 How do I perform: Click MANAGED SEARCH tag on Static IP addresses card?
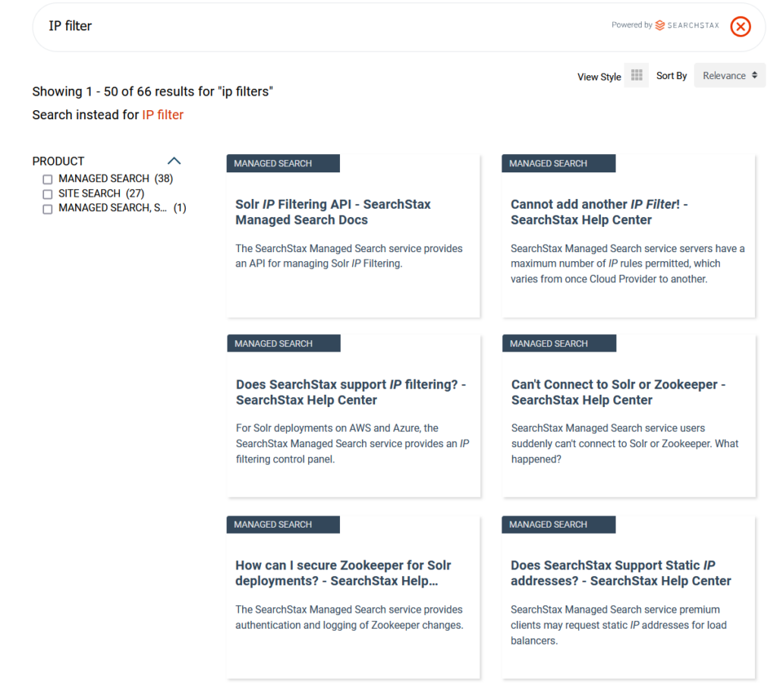pos(558,525)
